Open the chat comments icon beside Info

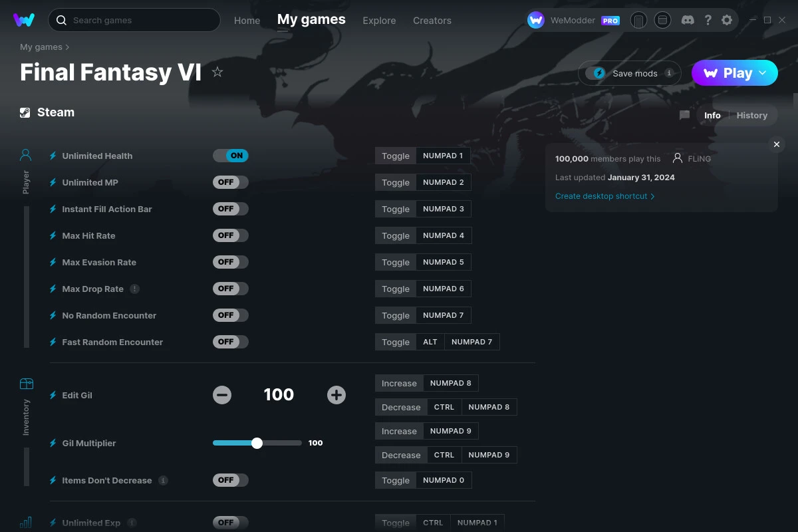point(684,115)
